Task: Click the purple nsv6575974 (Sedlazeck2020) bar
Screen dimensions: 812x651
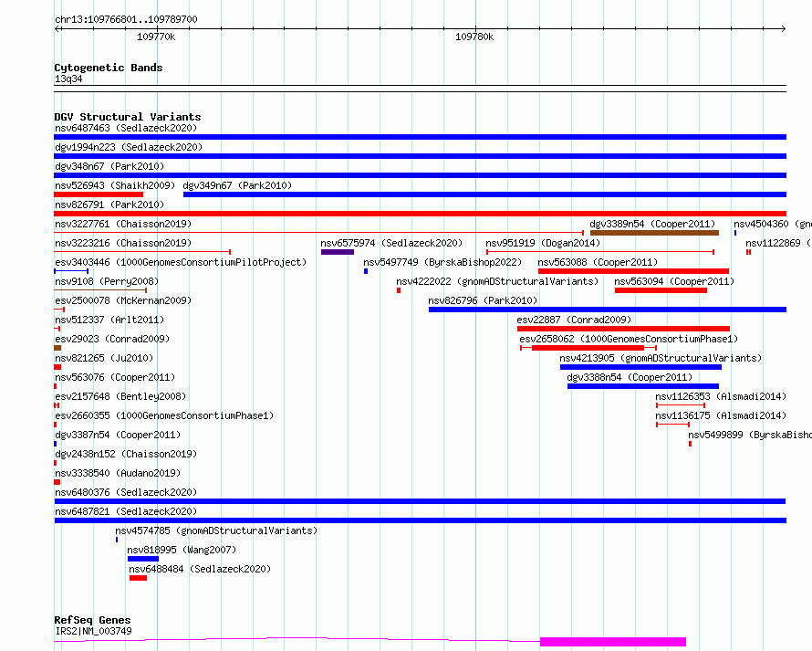Action: click(338, 252)
